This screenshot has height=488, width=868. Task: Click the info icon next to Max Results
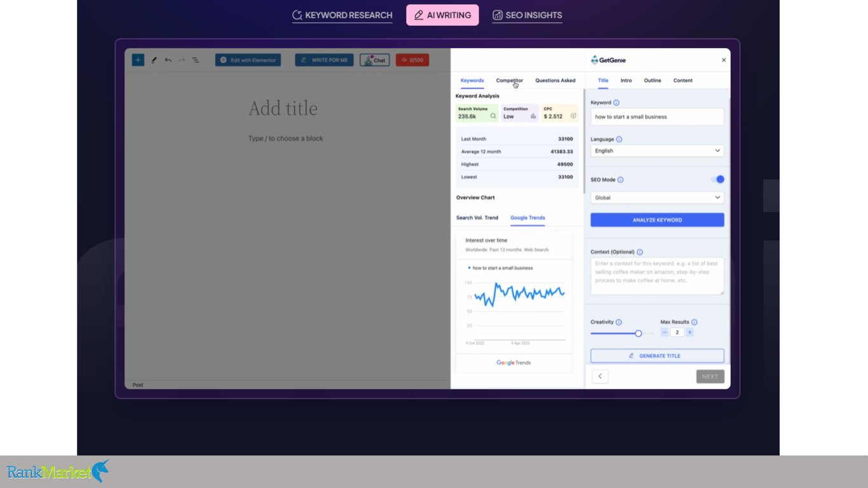point(695,322)
